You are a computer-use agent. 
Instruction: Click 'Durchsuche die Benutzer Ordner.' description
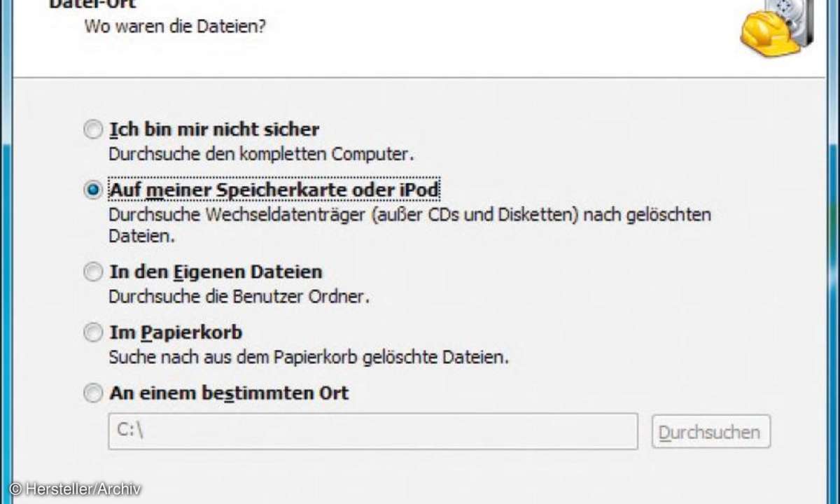coord(239,296)
